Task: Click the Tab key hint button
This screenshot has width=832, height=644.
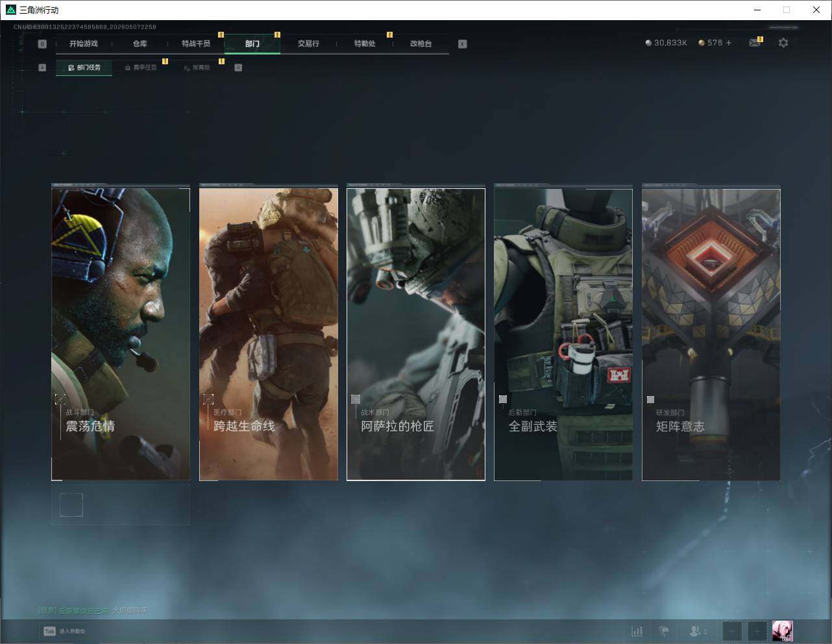Action: (49, 631)
